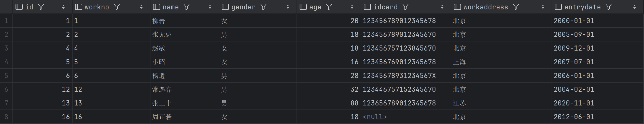Sort the name column using arrows

(x=210, y=7)
